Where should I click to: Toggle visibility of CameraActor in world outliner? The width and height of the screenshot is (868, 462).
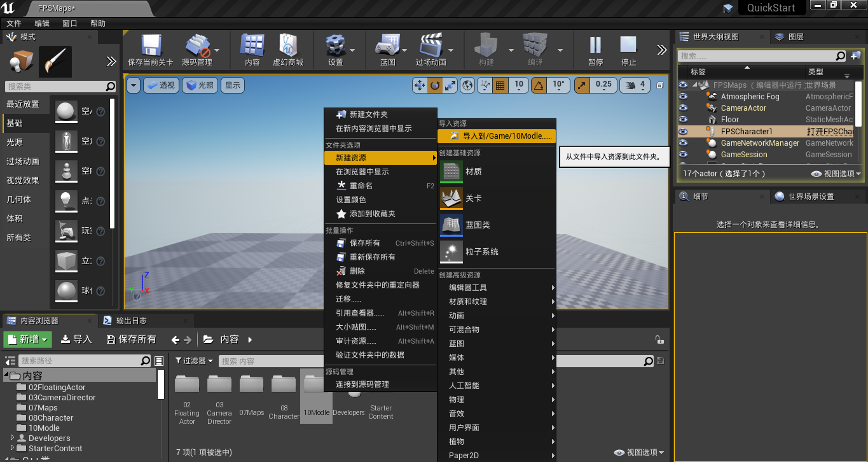click(x=682, y=108)
